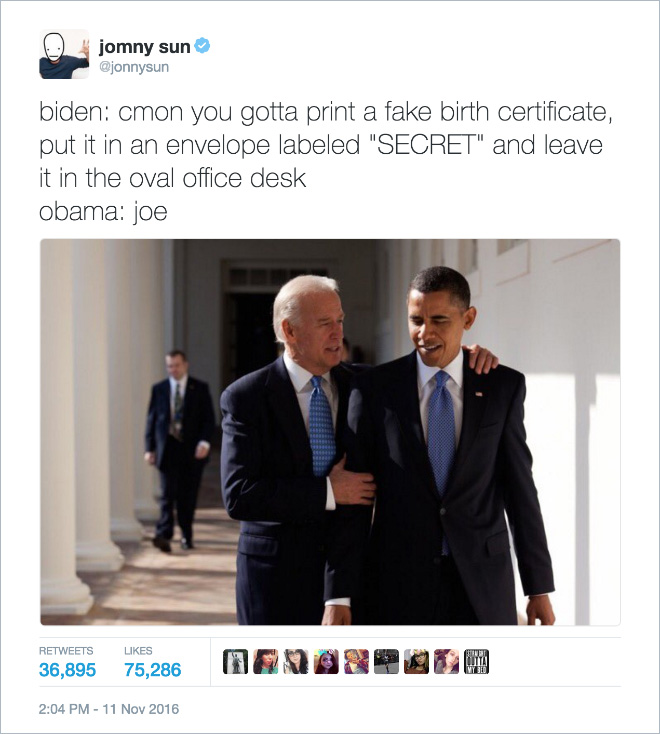The height and width of the screenshot is (734, 660).
Task: Click the RETWEETS label
Action: (66, 651)
